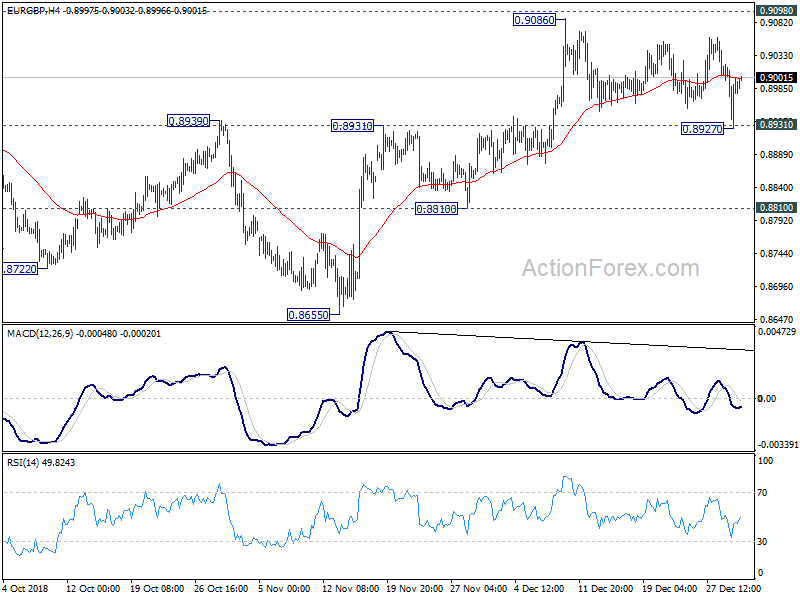This screenshot has width=800, height=600.
Task: Click the RSI 70 level label
Action: point(762,493)
